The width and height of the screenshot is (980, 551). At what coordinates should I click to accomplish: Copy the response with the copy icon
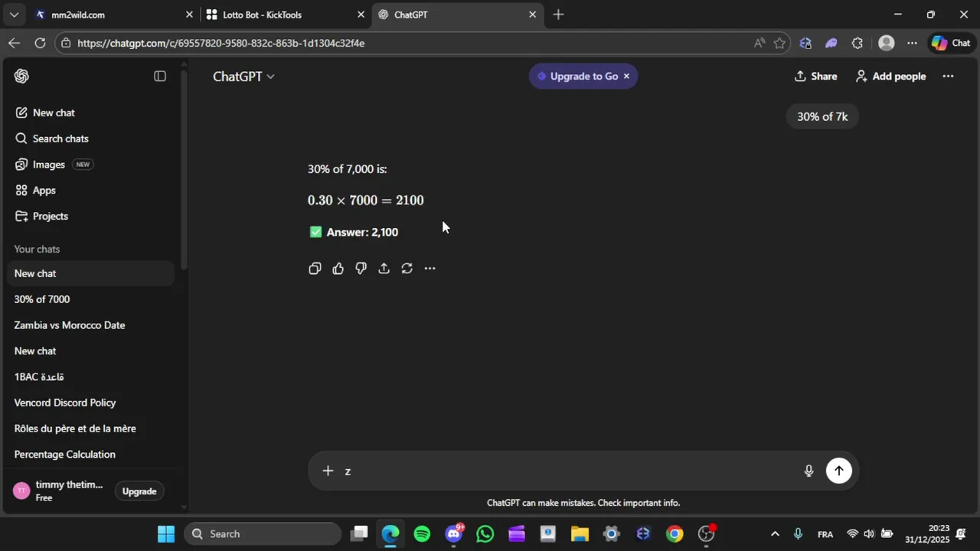(315, 269)
